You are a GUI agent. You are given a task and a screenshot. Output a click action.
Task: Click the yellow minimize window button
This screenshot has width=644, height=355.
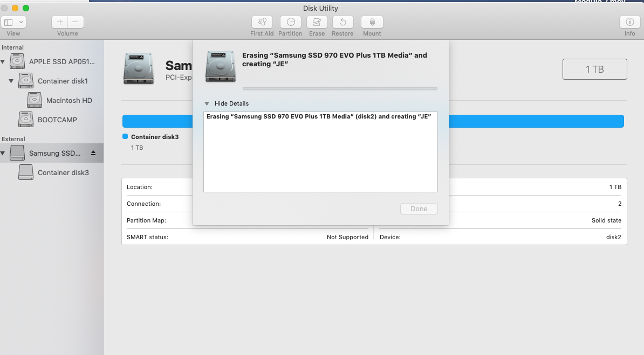point(15,8)
